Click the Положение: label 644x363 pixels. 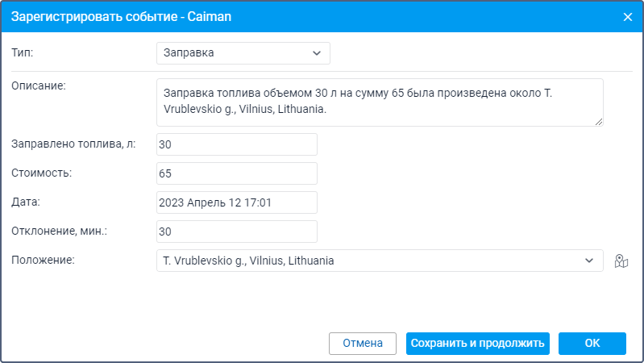click(x=44, y=261)
